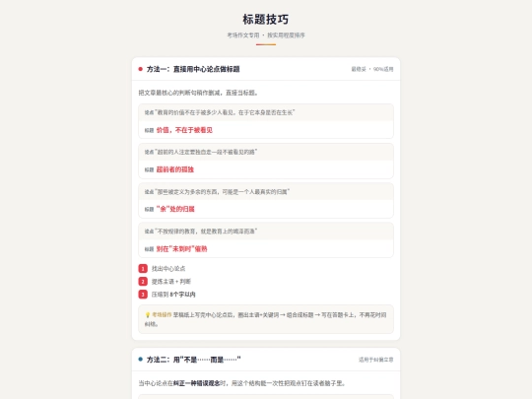Click the bold phrase 纠正一种错误观念
532x399 pixels.
(x=196, y=383)
